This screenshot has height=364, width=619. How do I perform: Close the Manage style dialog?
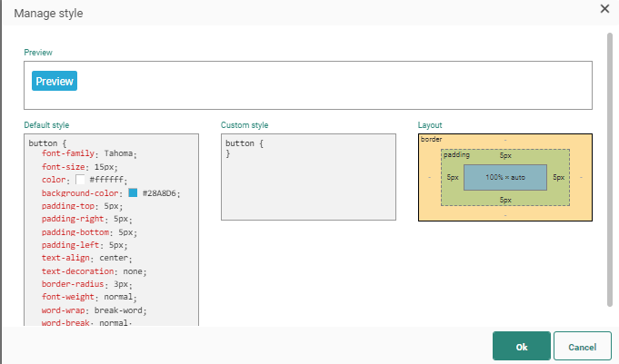tap(604, 8)
